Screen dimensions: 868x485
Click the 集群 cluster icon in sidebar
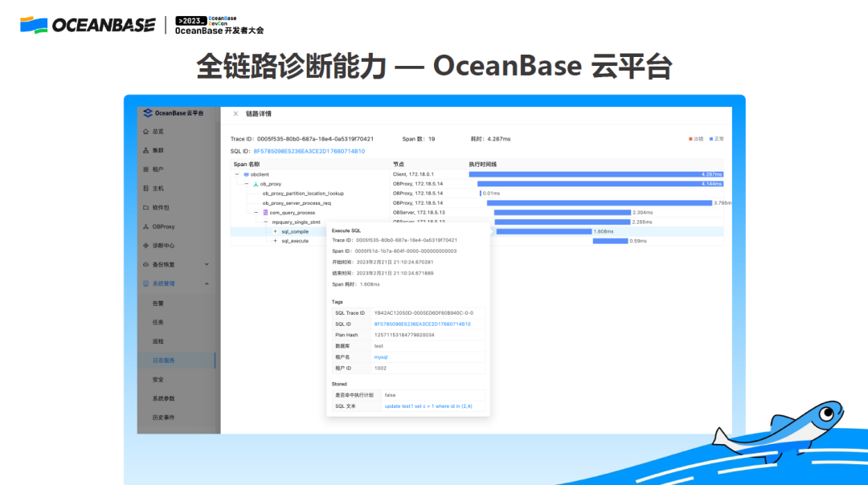145,150
